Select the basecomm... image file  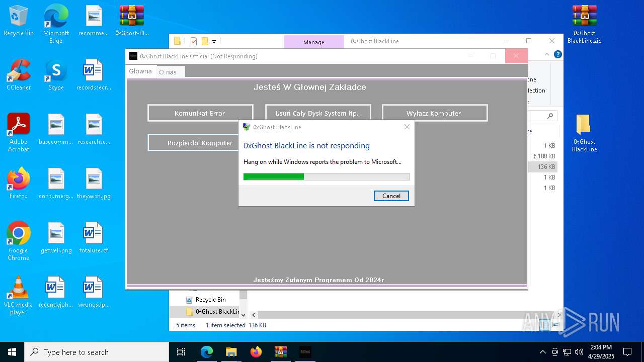(56, 129)
